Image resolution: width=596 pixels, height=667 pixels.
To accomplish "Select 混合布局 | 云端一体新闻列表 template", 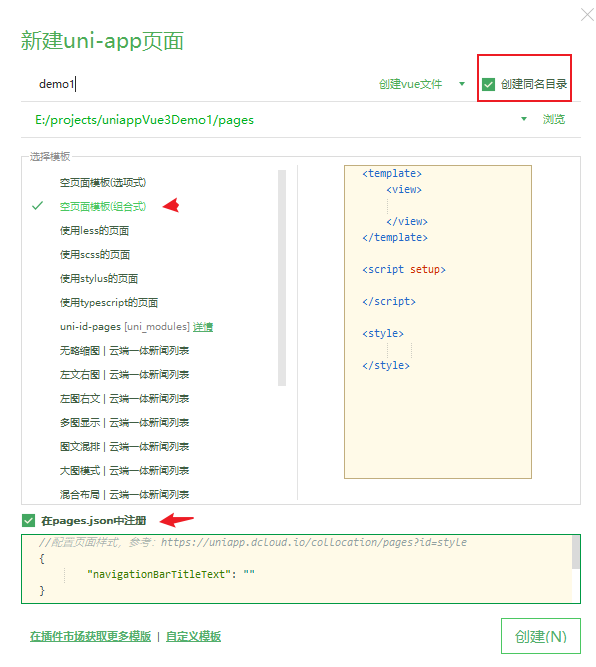I will point(124,494).
